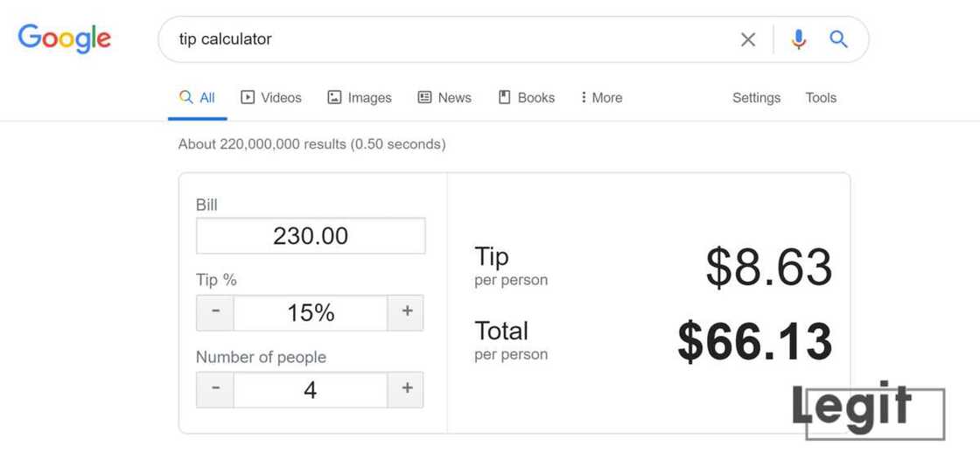Decrease tip percentage with minus button
This screenshot has height=454, width=980.
tap(215, 312)
